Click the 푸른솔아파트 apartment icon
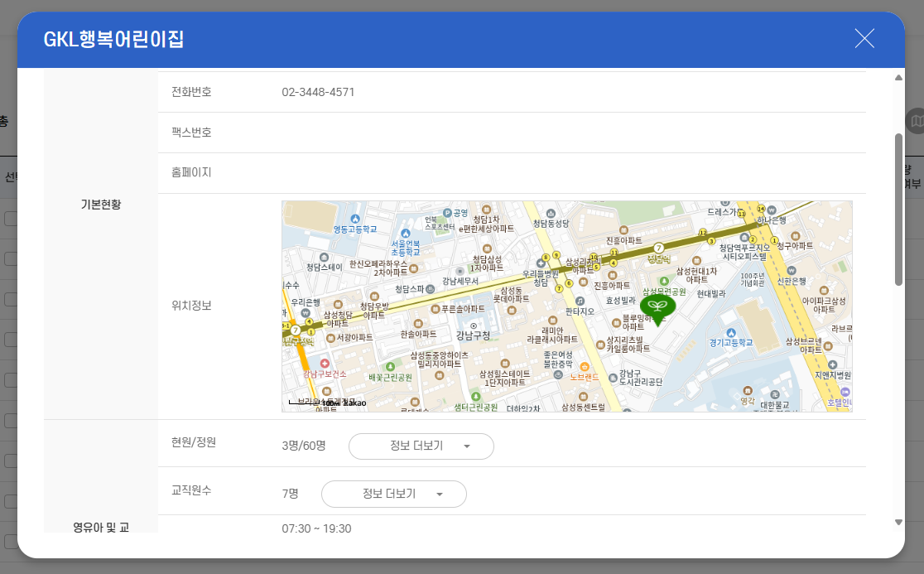This screenshot has width=924, height=574. [x=435, y=309]
